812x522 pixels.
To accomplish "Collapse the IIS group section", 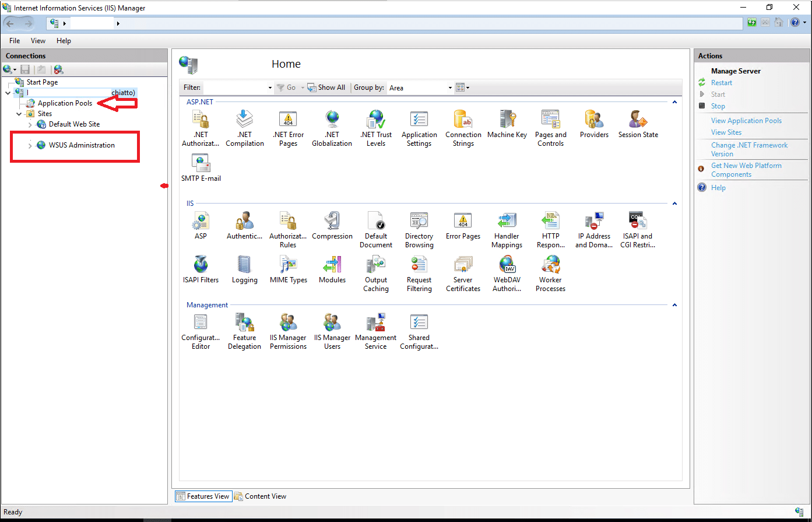I will click(674, 204).
